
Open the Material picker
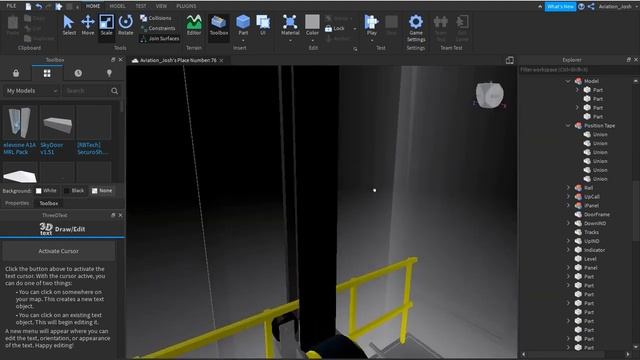pos(290,25)
